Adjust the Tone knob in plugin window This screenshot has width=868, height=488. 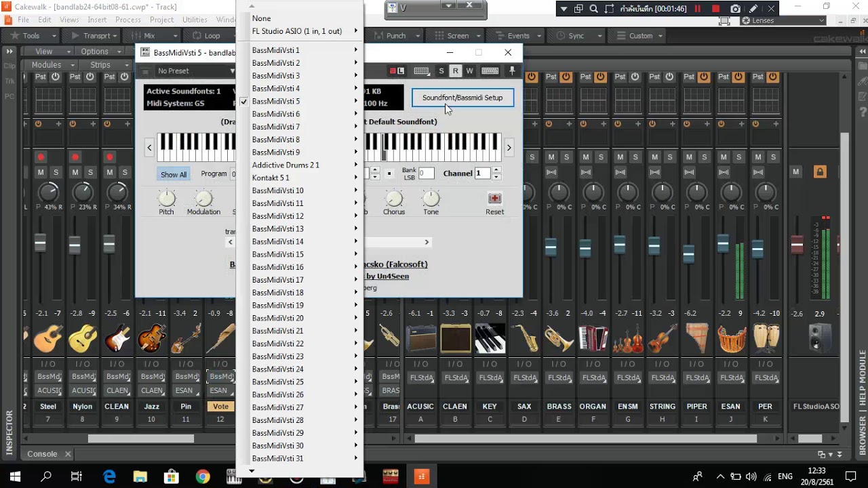(x=431, y=199)
